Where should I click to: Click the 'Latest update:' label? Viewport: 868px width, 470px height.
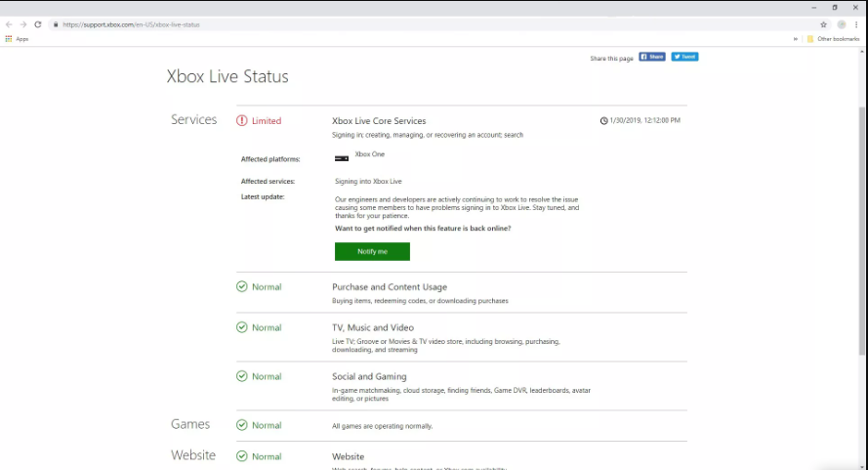263,196
